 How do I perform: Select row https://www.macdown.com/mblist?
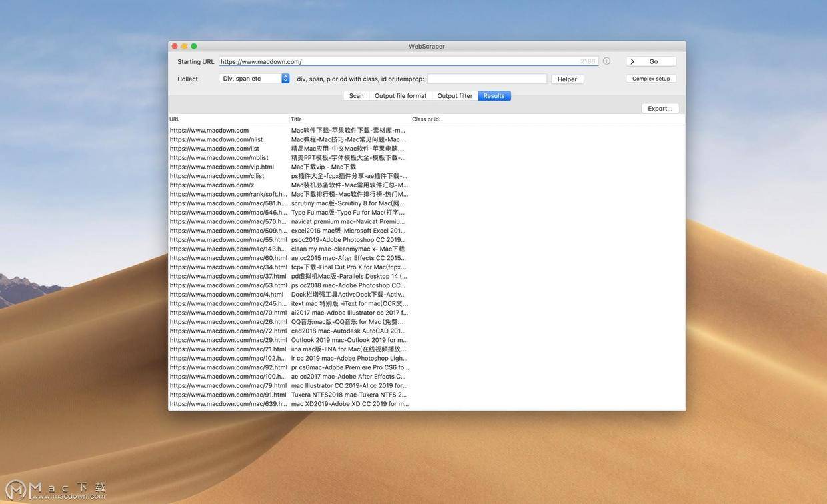(427, 158)
